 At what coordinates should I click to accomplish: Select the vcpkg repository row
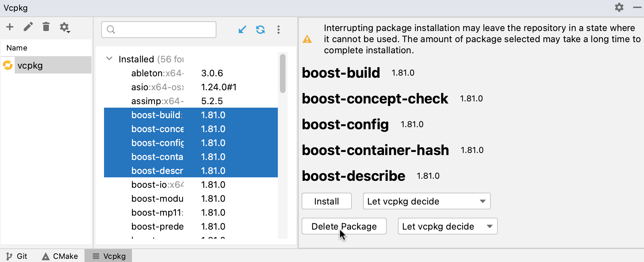pyautogui.click(x=46, y=65)
